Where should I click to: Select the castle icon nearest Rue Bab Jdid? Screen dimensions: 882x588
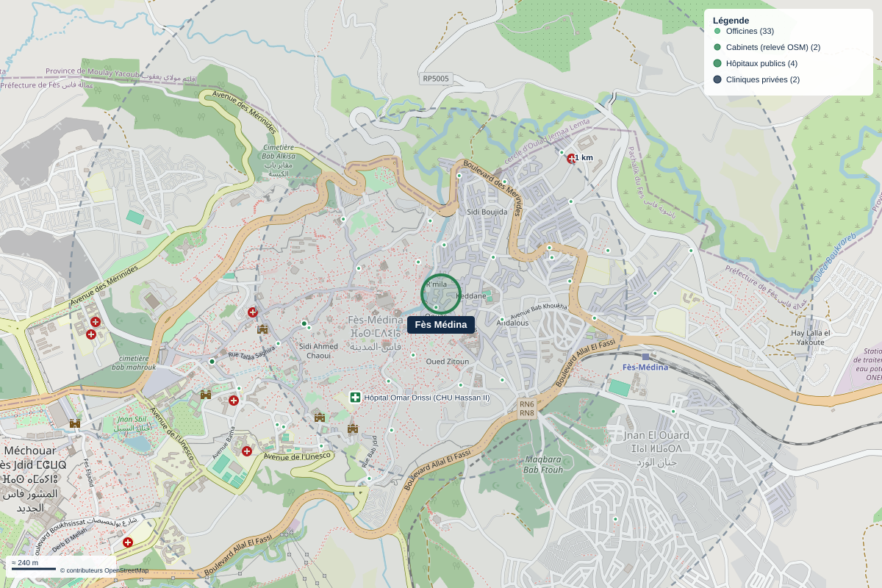coord(353,429)
